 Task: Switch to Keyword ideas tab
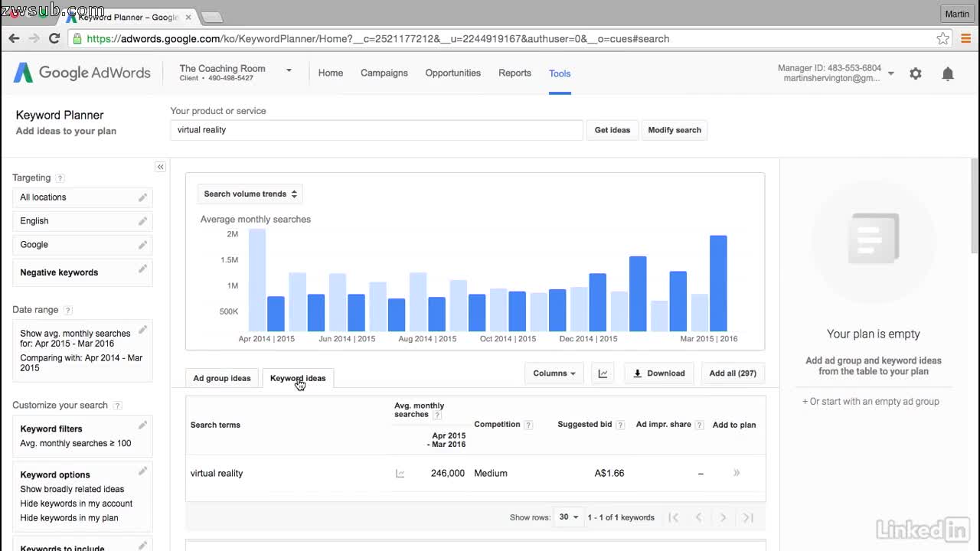pos(298,378)
